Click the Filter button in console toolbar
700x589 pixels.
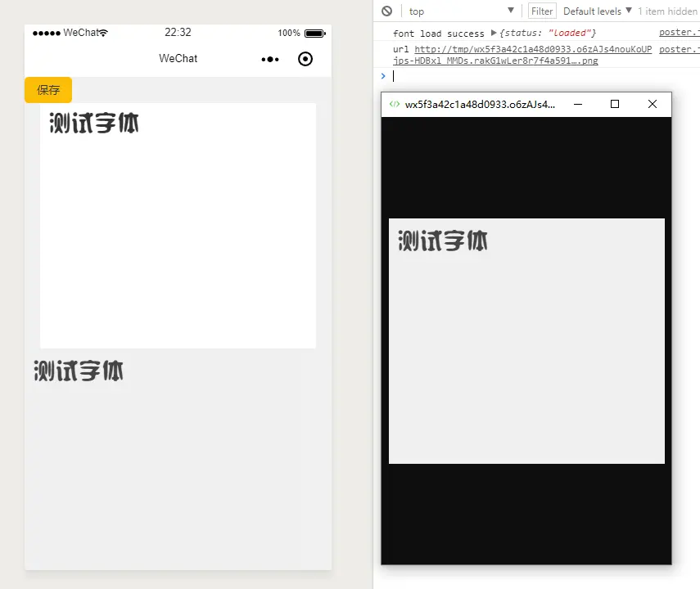click(x=541, y=11)
